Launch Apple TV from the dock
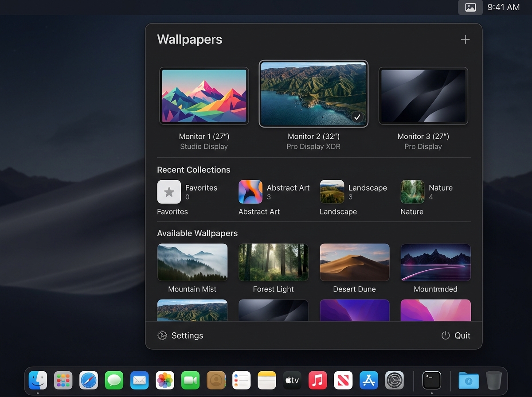Viewport: 532px width, 397px height. point(292,380)
